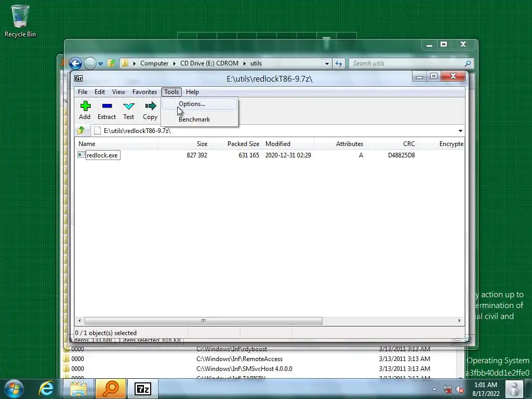Choose Benchmark from Tools menu
Screen dimensions: 532x399
click(199, 119)
